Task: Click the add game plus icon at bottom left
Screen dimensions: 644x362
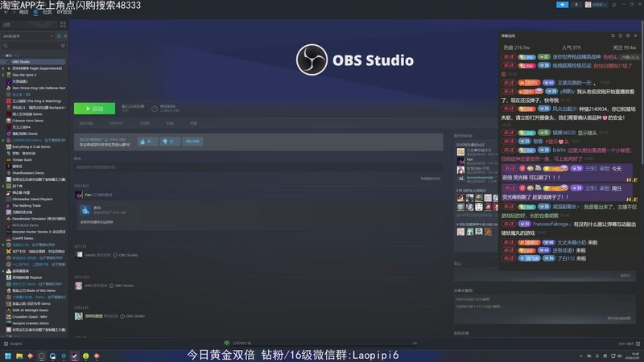Action: (x=6, y=343)
